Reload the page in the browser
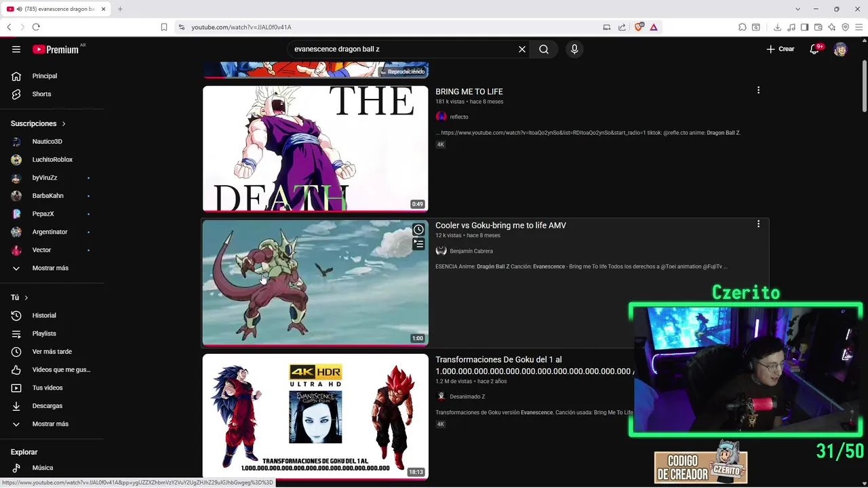This screenshot has width=868, height=488. (x=36, y=27)
